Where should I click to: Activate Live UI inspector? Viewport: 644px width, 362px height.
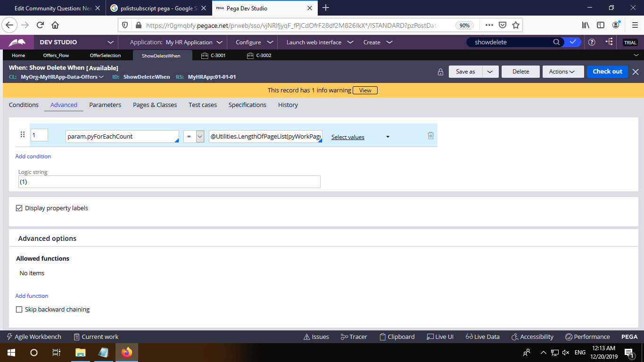click(x=440, y=337)
